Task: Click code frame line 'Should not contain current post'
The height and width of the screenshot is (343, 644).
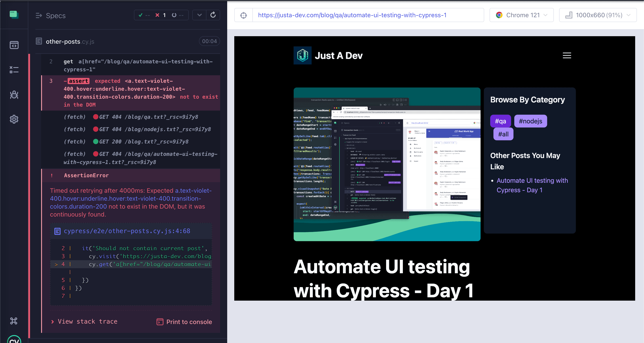Action: pos(131,248)
